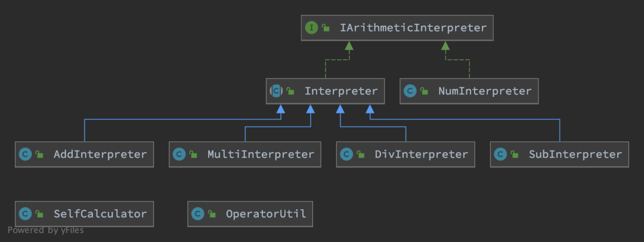
Task: Click the class icon on AddInterpreter
Action: click(x=26, y=154)
